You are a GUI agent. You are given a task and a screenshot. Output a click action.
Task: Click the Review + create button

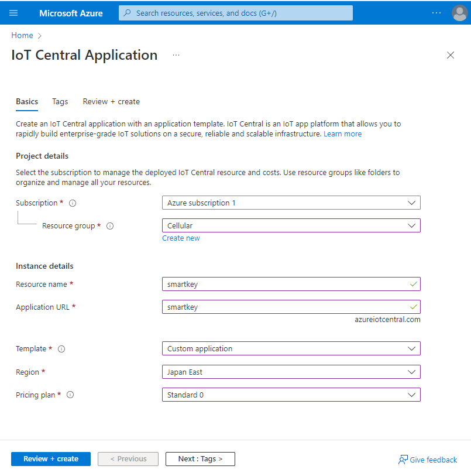coord(51,458)
